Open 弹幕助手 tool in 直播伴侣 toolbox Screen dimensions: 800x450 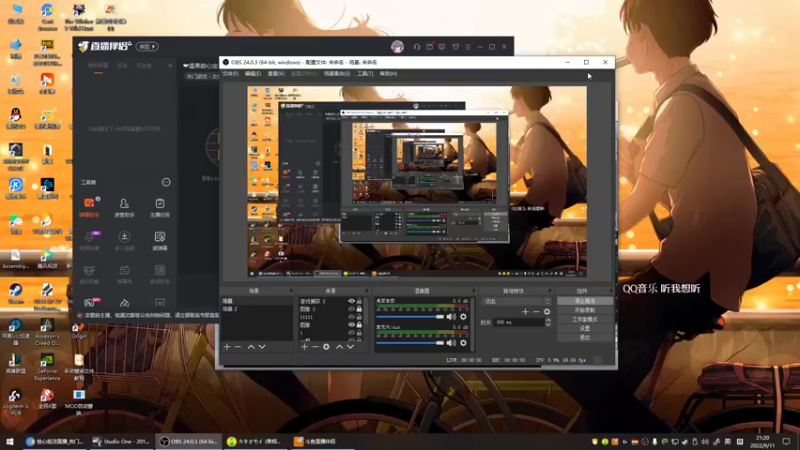(x=89, y=207)
